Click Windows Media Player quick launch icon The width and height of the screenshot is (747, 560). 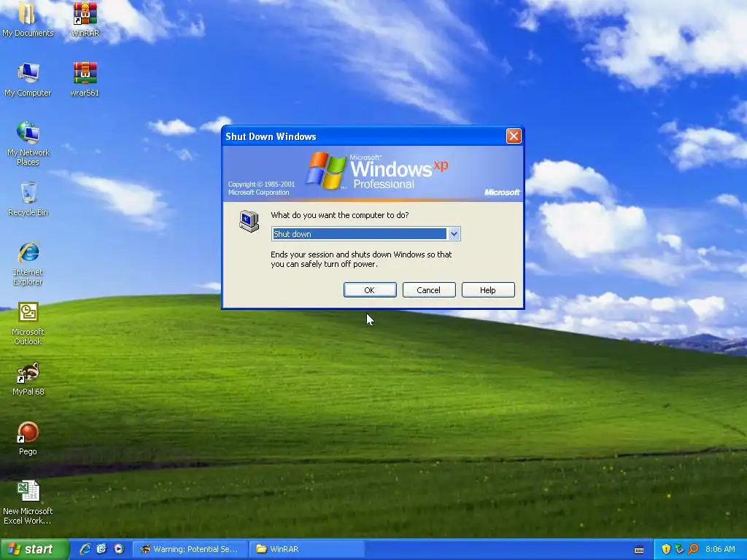click(119, 549)
